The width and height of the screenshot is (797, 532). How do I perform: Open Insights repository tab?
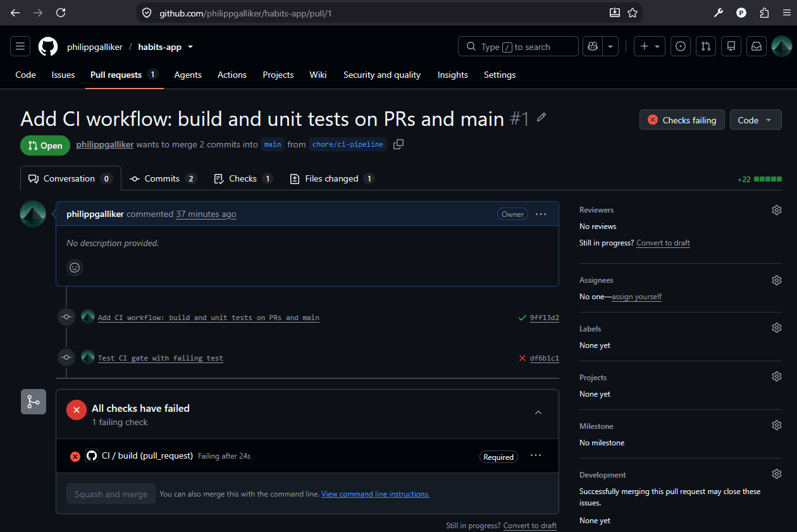coord(453,75)
